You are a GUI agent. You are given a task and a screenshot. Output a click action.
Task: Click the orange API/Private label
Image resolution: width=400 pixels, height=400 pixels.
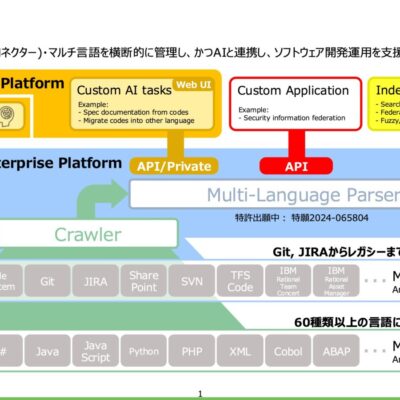coord(174,166)
